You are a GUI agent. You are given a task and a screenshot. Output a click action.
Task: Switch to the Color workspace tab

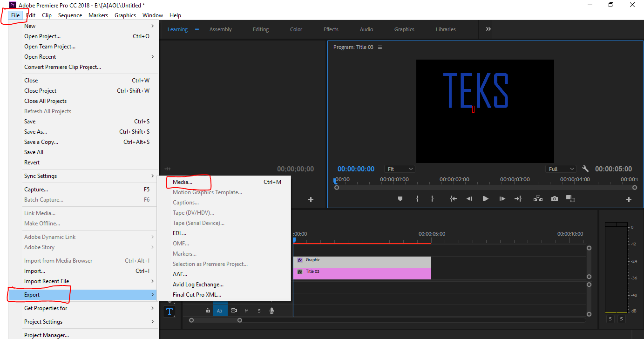[x=296, y=29]
